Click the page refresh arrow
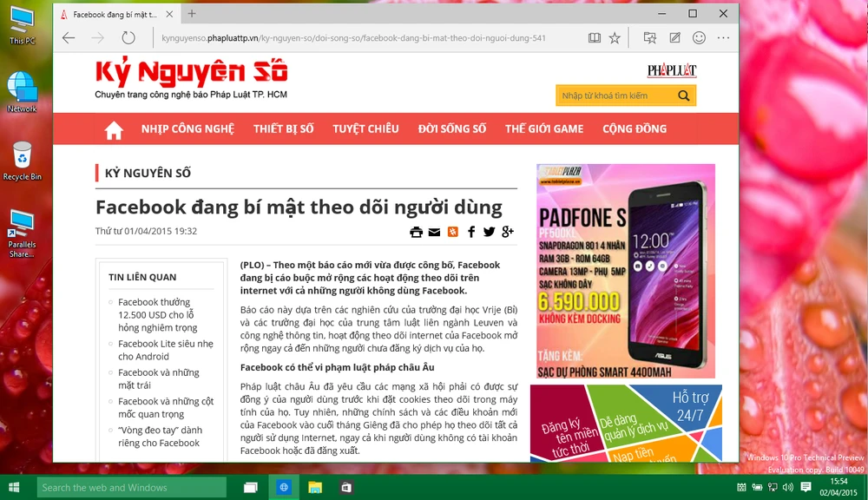Screen dimensions: 868x500 pos(128,37)
